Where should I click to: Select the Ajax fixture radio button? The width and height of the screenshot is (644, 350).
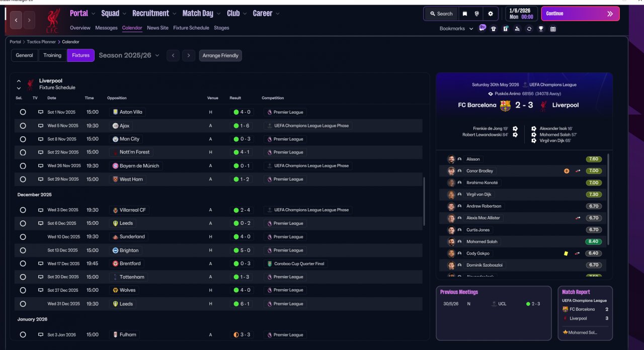point(23,126)
